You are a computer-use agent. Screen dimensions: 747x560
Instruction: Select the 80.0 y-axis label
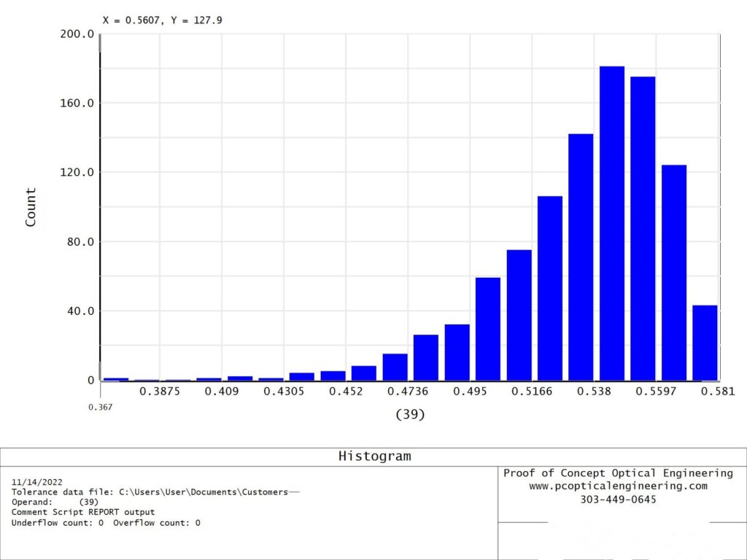(x=80, y=242)
